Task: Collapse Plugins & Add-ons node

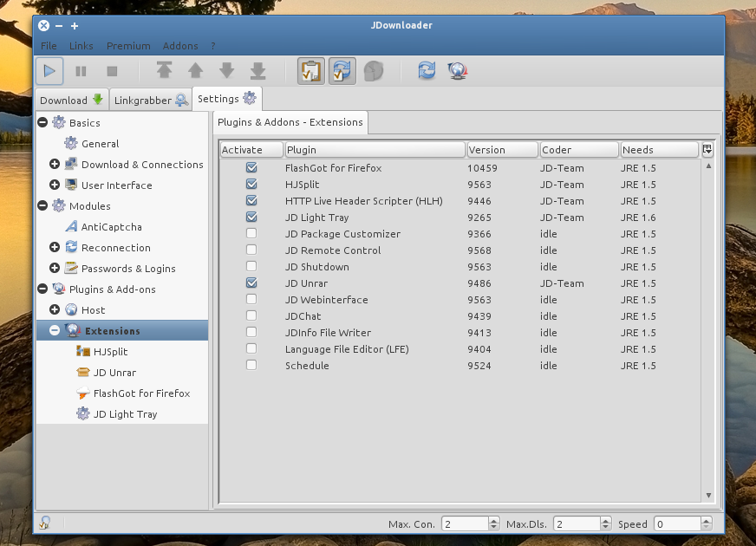Action: (42, 289)
